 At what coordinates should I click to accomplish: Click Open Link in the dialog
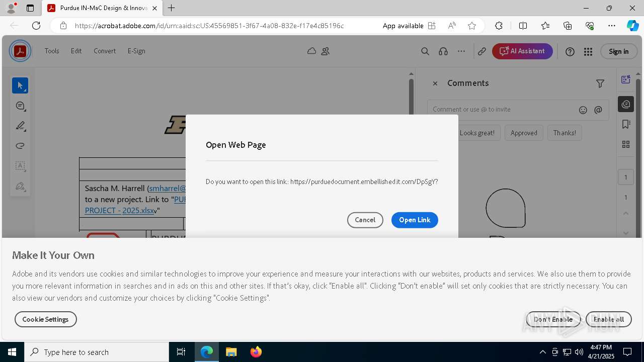pyautogui.click(x=415, y=220)
